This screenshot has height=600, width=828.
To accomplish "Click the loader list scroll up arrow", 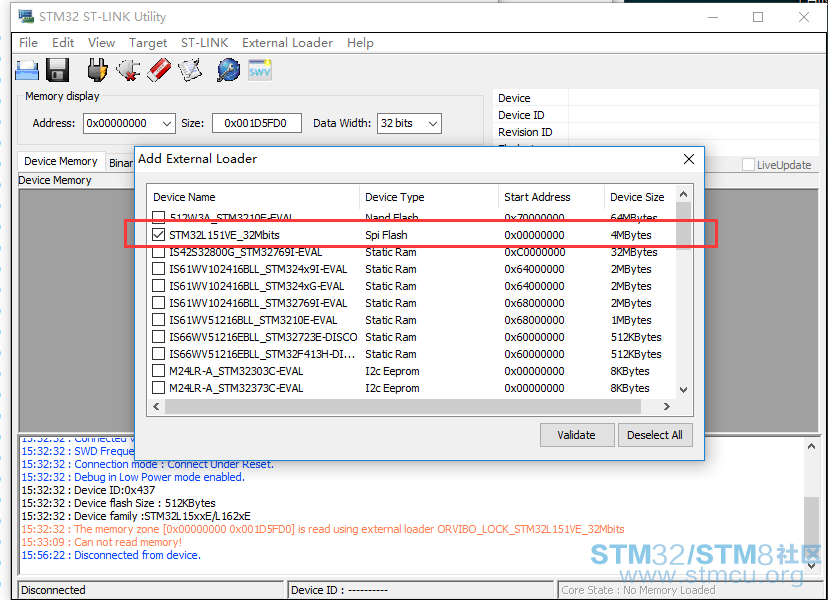I will click(x=683, y=194).
